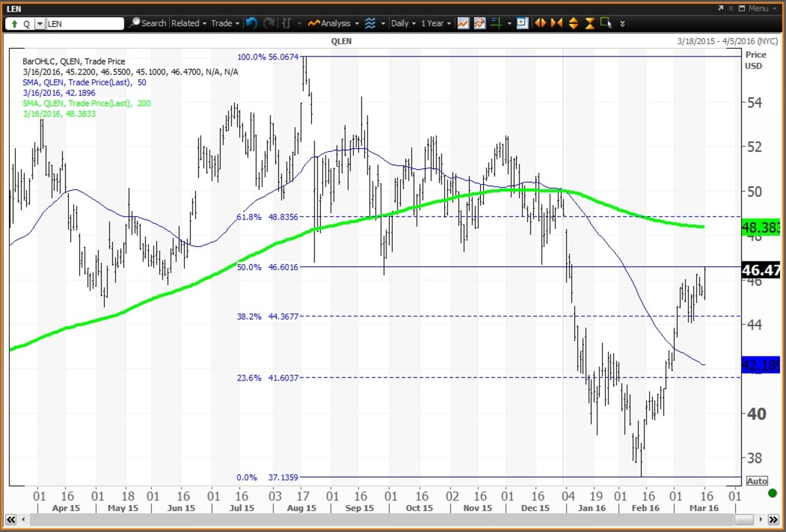Click the horizontal expand arrows icon
786x532 pixels.
point(540,23)
